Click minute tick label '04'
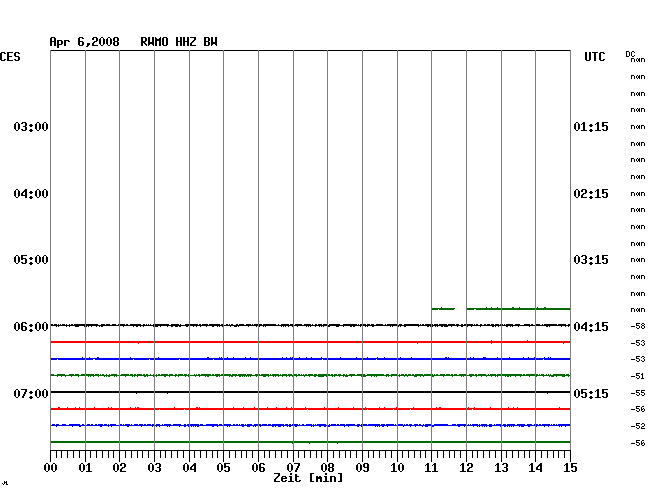The height and width of the screenshot is (494, 650). coord(189,468)
